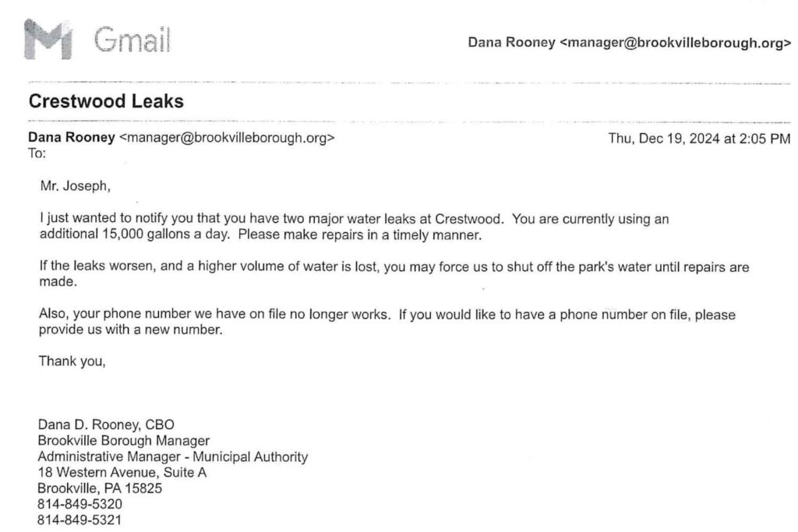Click the phone number 814-849-5320

[79, 504]
